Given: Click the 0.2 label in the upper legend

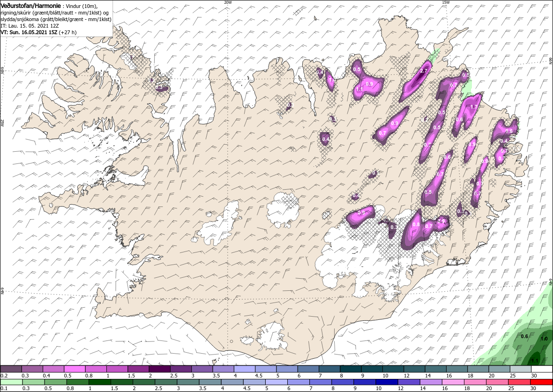Looking at the screenshot, I should pos(4,376).
